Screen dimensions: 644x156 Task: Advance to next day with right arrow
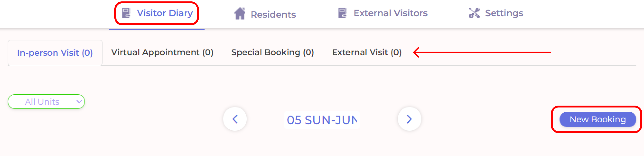pos(409,119)
